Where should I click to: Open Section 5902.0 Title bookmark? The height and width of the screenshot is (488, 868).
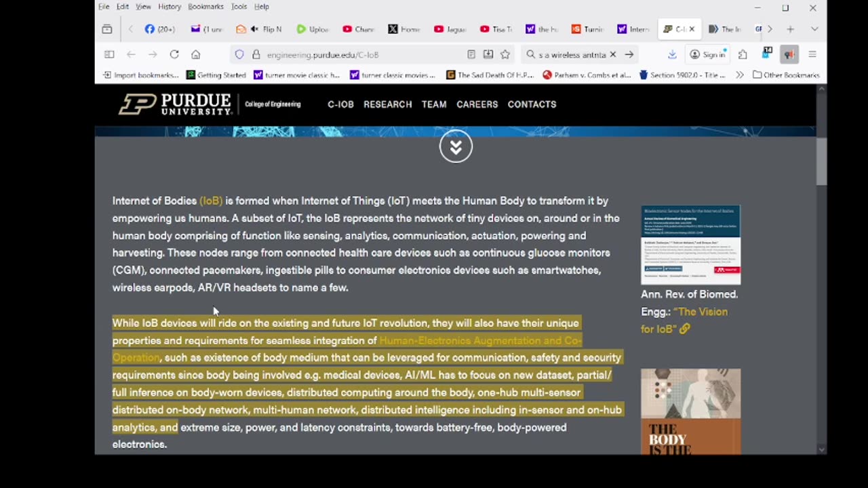682,75
